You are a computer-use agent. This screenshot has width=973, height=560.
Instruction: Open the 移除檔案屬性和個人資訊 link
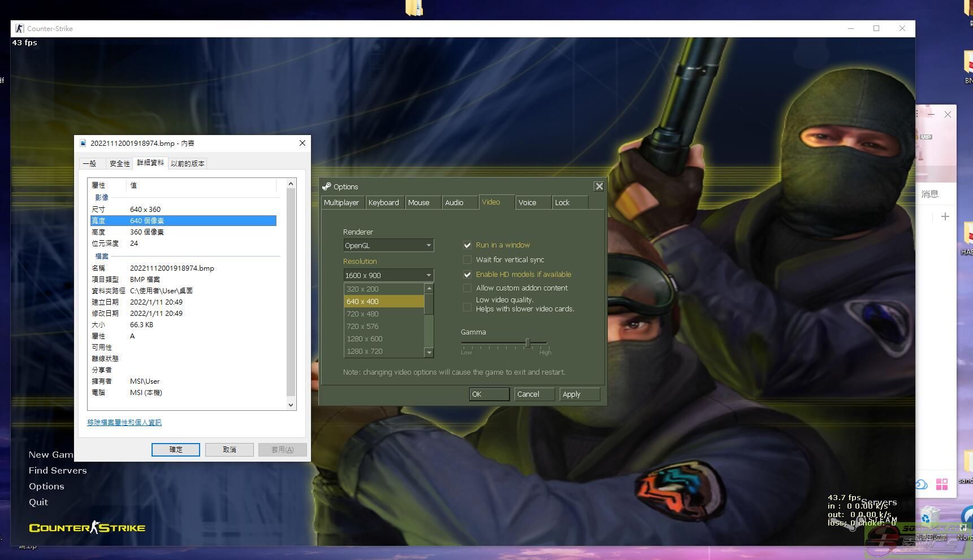point(124,422)
